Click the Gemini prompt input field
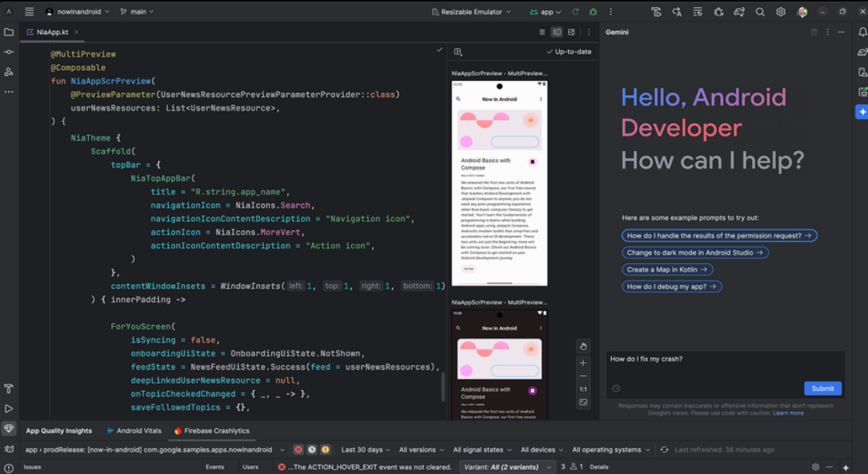 click(726, 374)
